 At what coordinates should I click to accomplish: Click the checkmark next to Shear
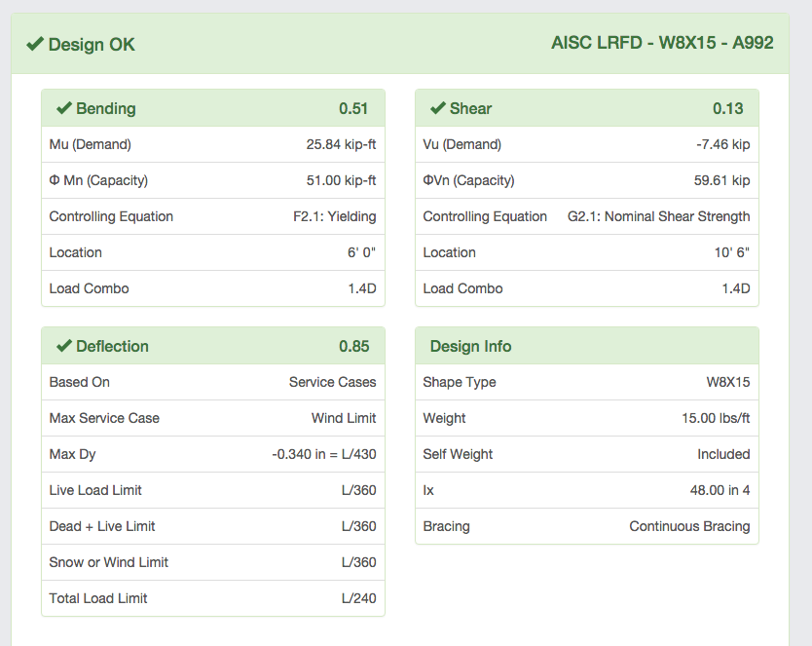point(438,108)
